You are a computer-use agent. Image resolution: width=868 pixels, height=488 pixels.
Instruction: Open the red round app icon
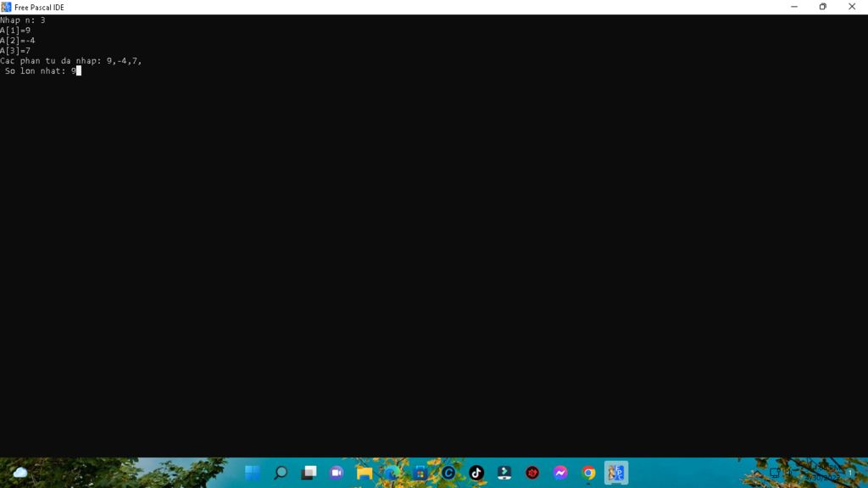pos(532,473)
